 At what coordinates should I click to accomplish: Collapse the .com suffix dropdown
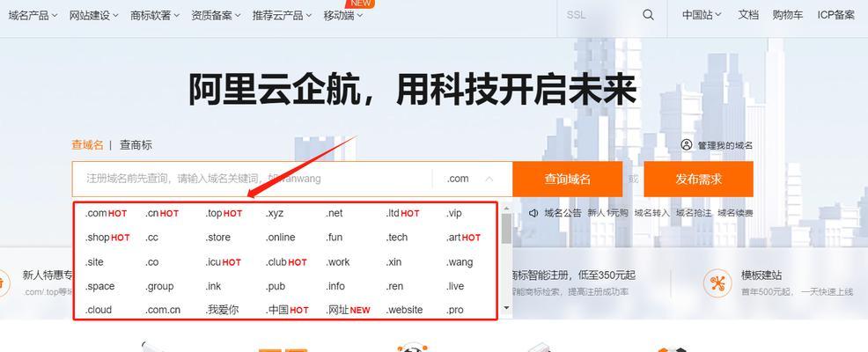coord(489,179)
